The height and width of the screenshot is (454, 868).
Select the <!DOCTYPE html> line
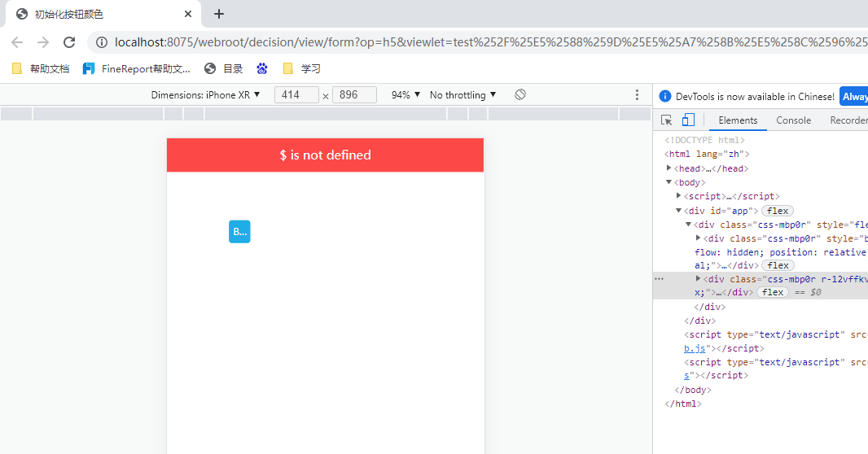(704, 140)
